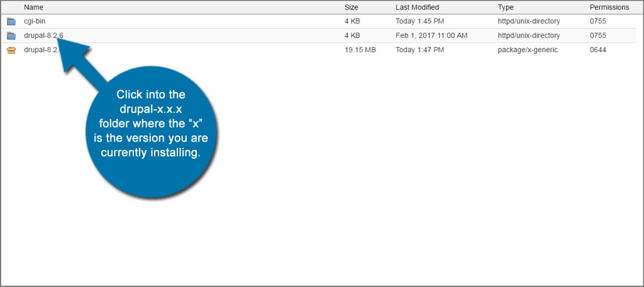The width and height of the screenshot is (644, 287).
Task: Open the drupal-8.2.6 folder name
Action: coord(43,36)
